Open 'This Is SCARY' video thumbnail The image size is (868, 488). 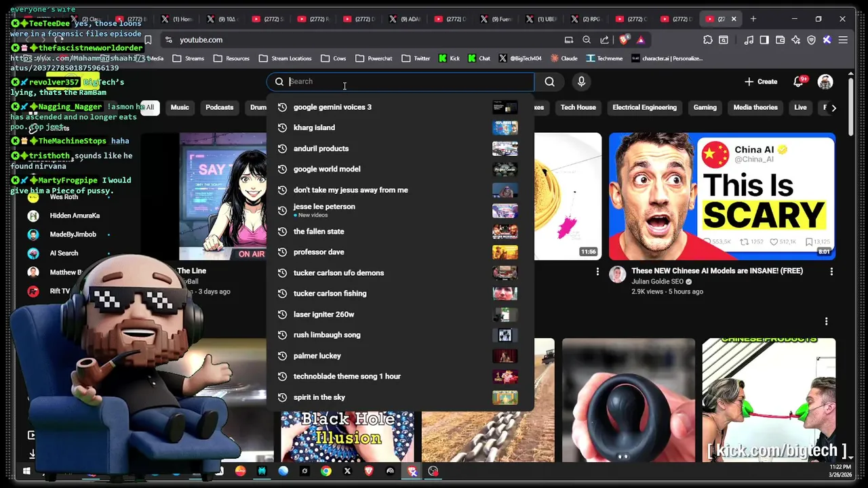(722, 197)
